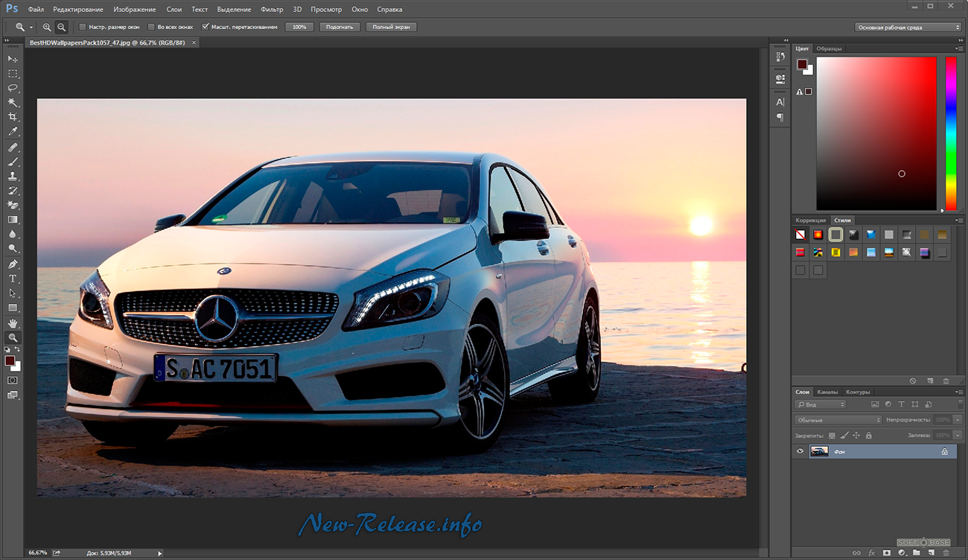The image size is (968, 560).
Task: Click the Подогнать button
Action: coord(340,27)
